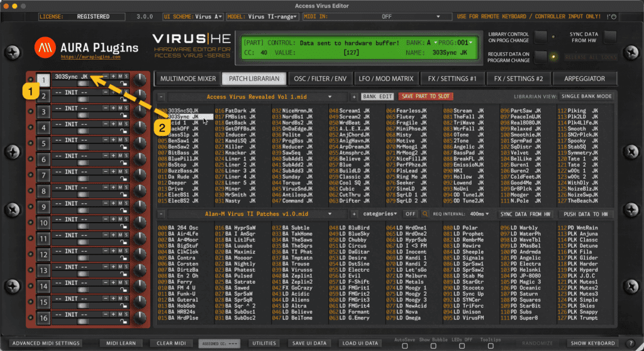
Task: Click Push Data To HW button
Action: click(x=586, y=214)
